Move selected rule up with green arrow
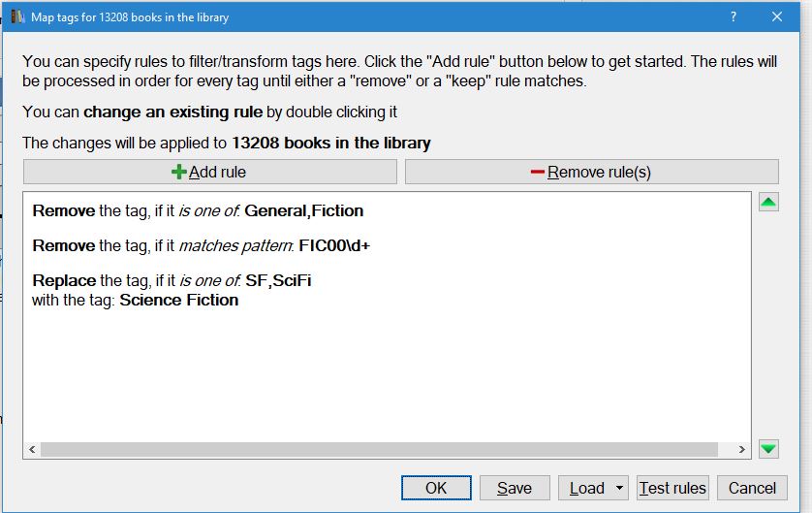The image size is (812, 513). tap(767, 203)
